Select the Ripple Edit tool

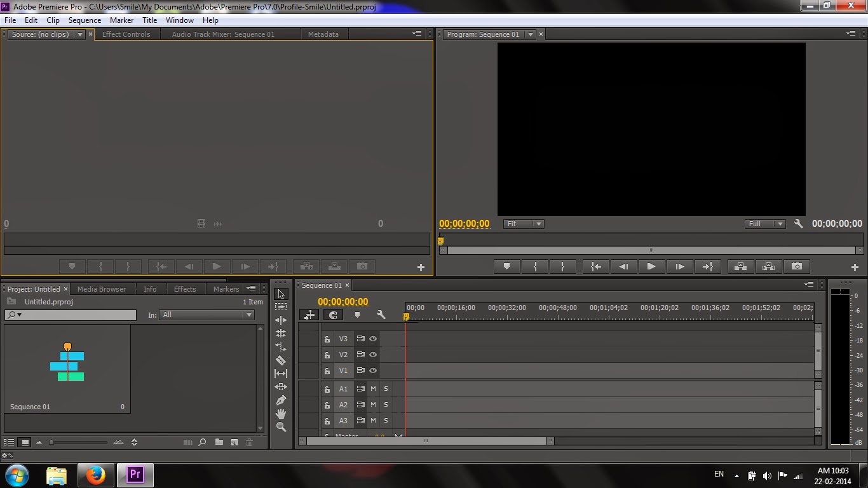click(x=281, y=320)
